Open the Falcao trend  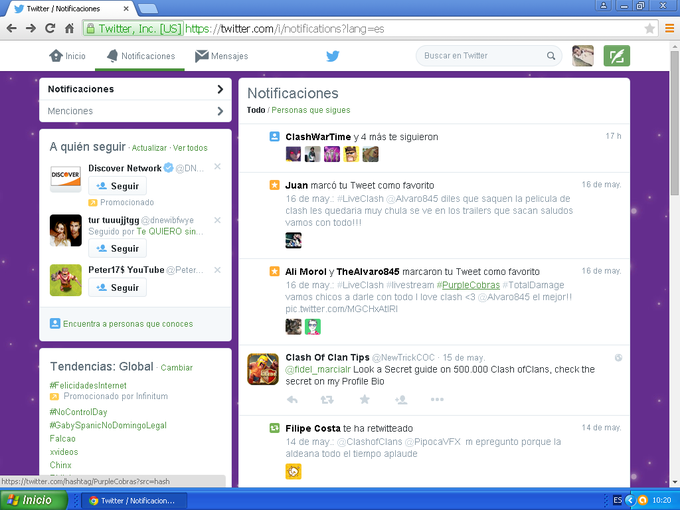click(62, 439)
